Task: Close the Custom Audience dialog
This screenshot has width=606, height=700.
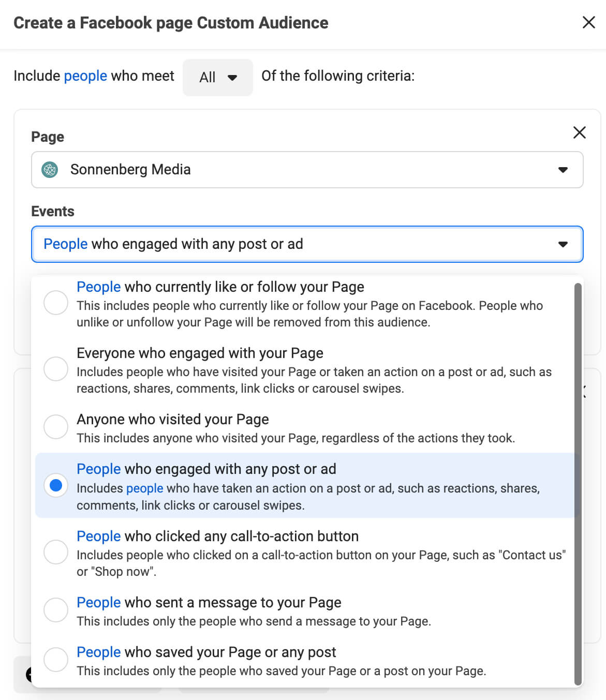Action: pyautogui.click(x=588, y=23)
